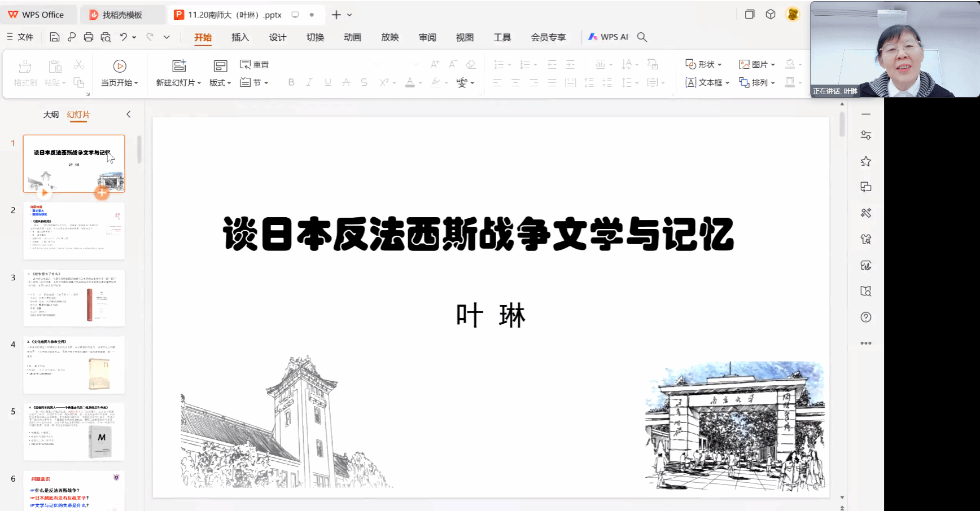Open help question mark in right sidebar
This screenshot has height=511, width=980.
[865, 317]
